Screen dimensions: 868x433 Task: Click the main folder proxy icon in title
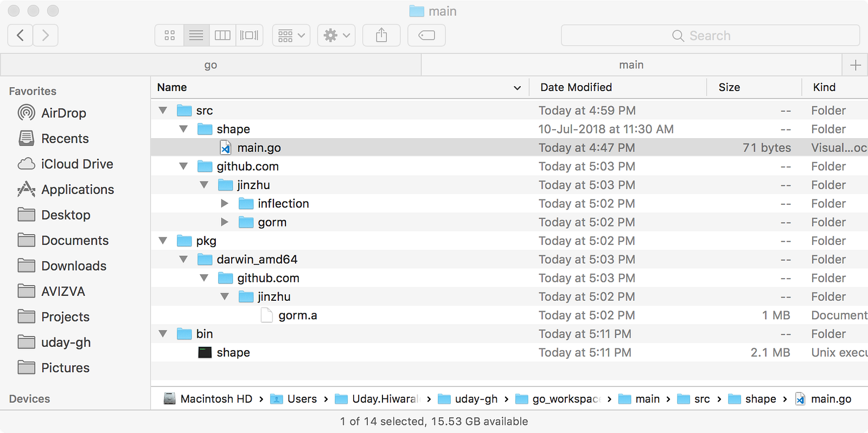417,11
